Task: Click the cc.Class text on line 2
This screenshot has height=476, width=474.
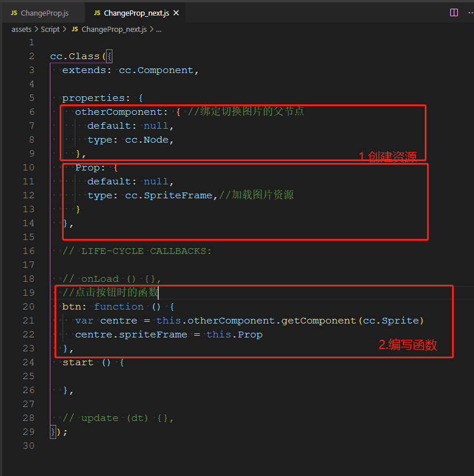Action: coord(75,56)
